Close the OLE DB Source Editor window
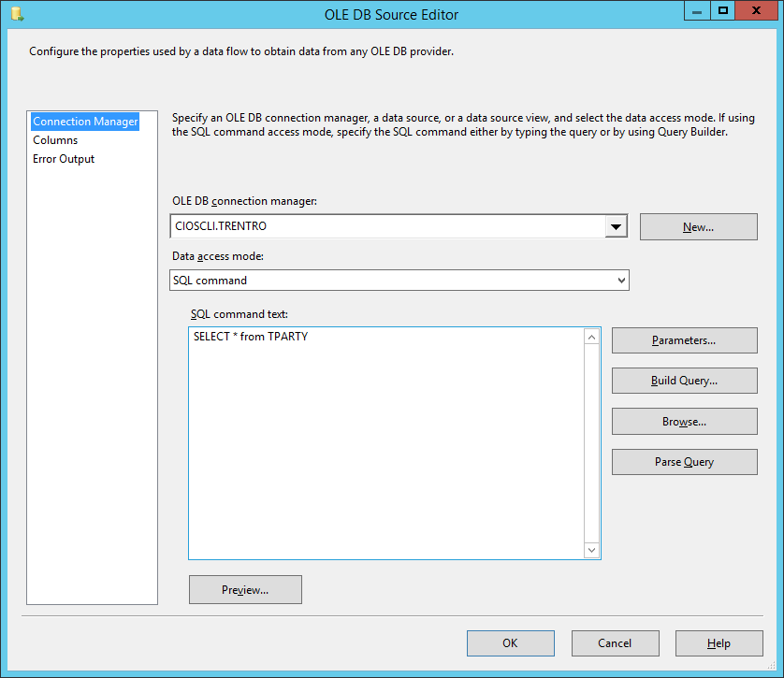784x678 pixels. (x=757, y=10)
